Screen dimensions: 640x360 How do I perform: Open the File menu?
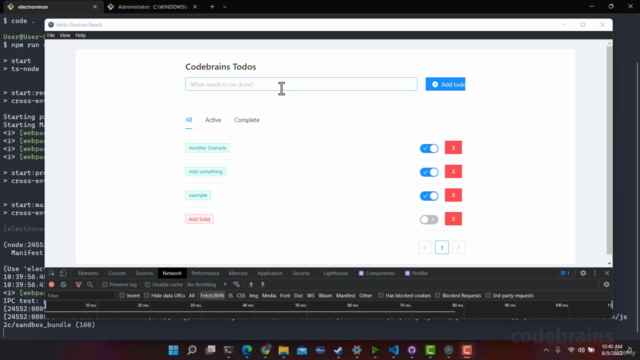coord(51,35)
